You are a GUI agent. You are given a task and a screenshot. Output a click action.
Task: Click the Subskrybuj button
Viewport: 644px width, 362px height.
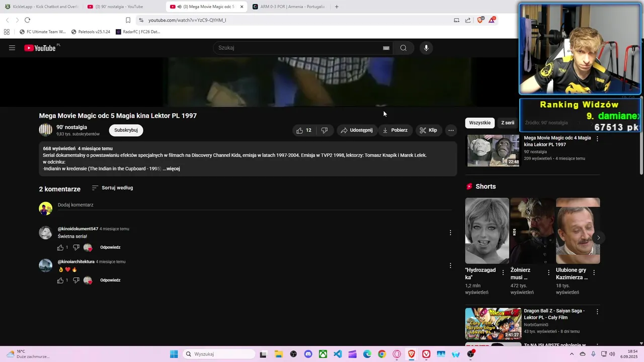pyautogui.click(x=126, y=130)
